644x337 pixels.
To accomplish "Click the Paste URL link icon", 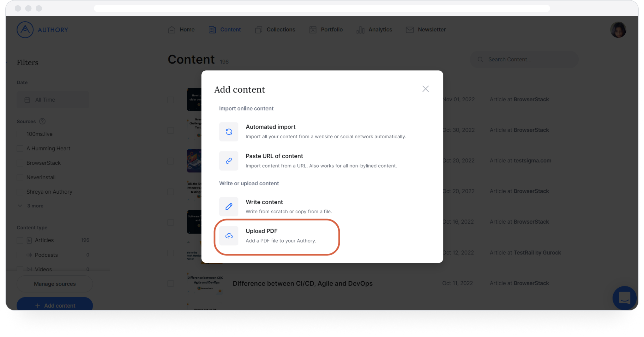I will (229, 161).
